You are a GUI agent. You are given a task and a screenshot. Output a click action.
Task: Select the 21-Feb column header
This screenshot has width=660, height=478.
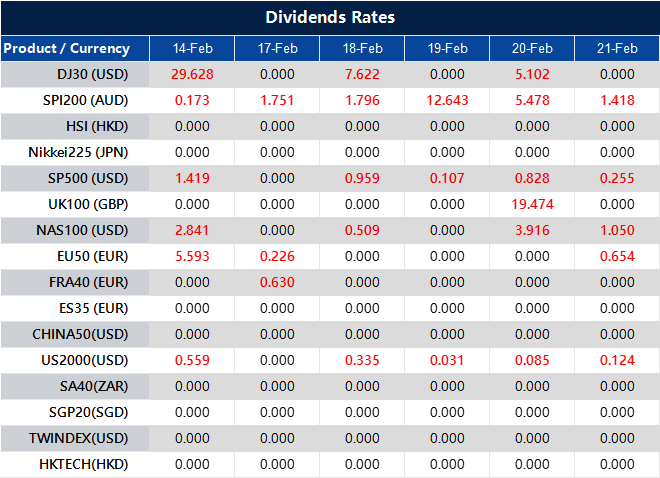tap(617, 48)
